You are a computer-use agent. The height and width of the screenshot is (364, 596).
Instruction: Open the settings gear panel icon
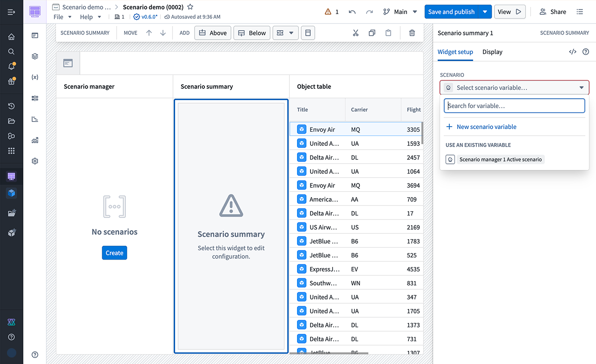[x=35, y=161]
